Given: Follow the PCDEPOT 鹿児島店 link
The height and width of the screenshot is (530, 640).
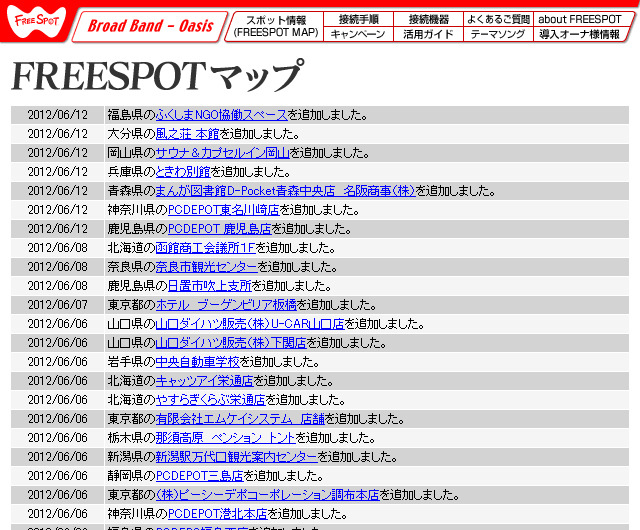Looking at the screenshot, I should coord(220,229).
